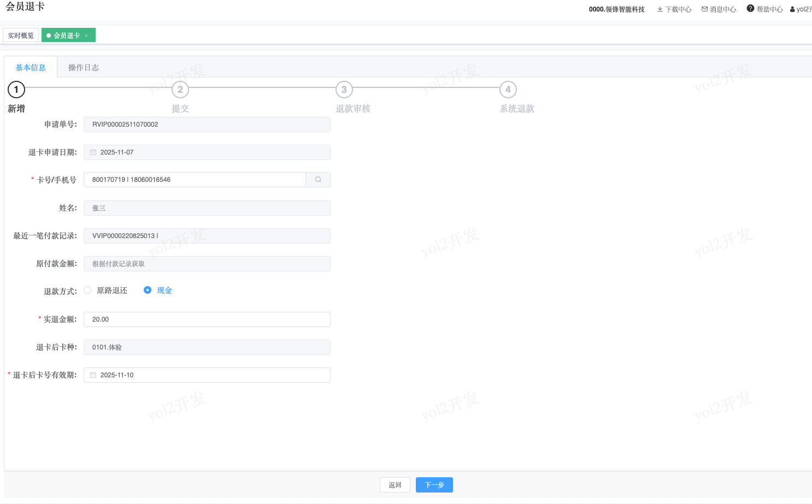Screen dimensions: 812x504
Task: Click the 返回 button
Action: (x=395, y=485)
